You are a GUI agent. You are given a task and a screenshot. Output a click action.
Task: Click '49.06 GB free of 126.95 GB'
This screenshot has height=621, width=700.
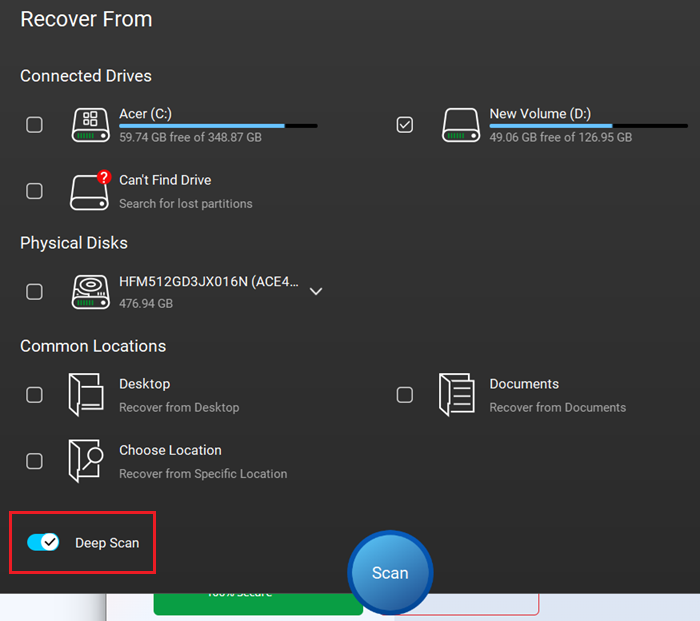point(561,137)
